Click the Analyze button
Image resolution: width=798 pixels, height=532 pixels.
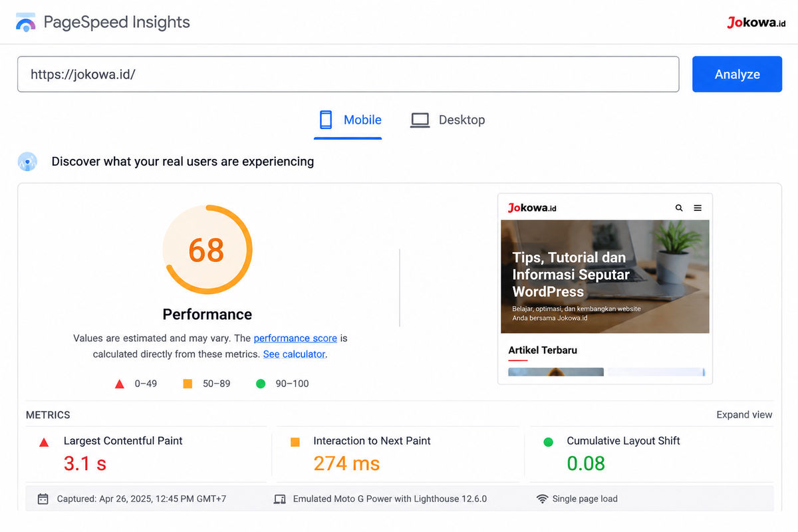(x=737, y=74)
